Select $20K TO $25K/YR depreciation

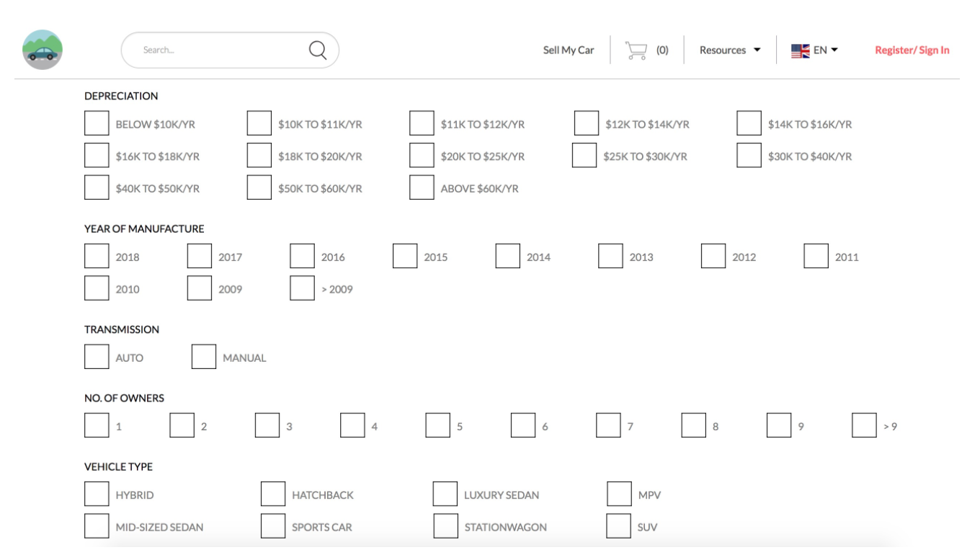[x=422, y=156]
